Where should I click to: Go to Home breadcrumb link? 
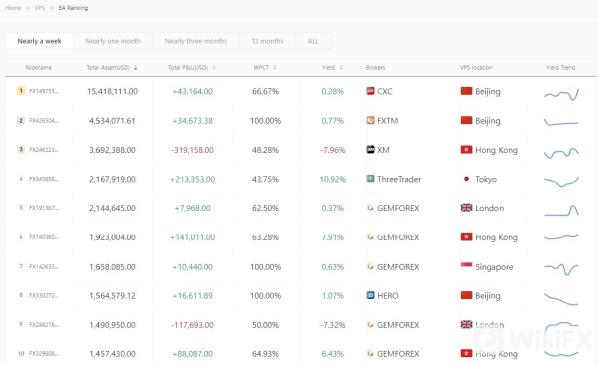click(x=13, y=8)
